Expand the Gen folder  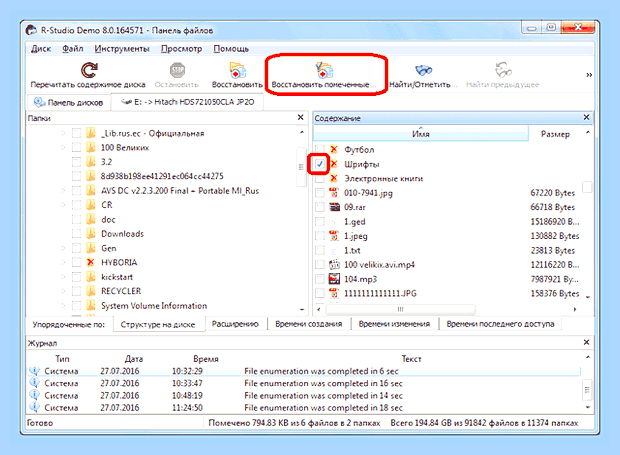pos(63,248)
